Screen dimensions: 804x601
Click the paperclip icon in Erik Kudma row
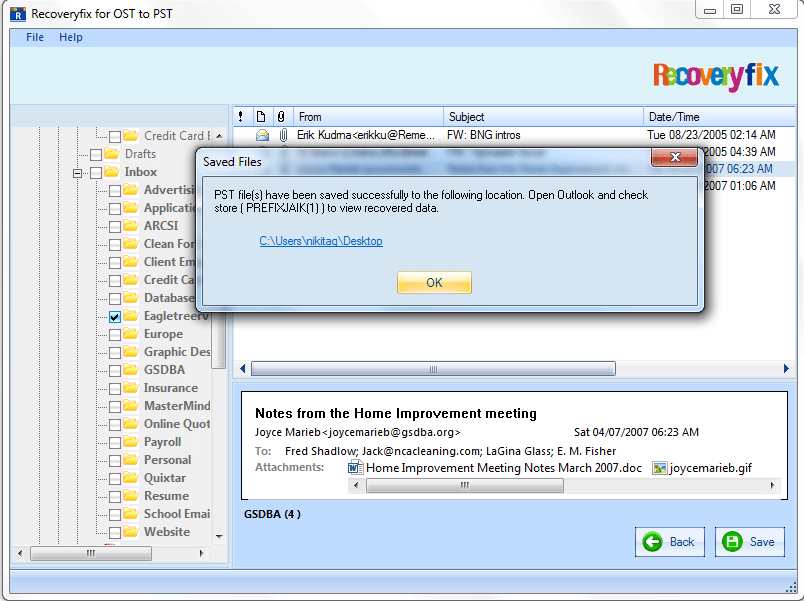(x=283, y=135)
